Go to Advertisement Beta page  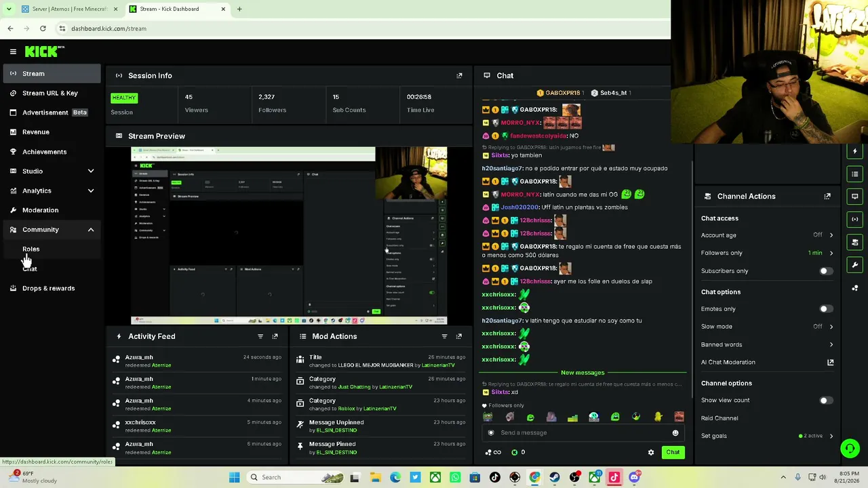pyautogui.click(x=51, y=113)
